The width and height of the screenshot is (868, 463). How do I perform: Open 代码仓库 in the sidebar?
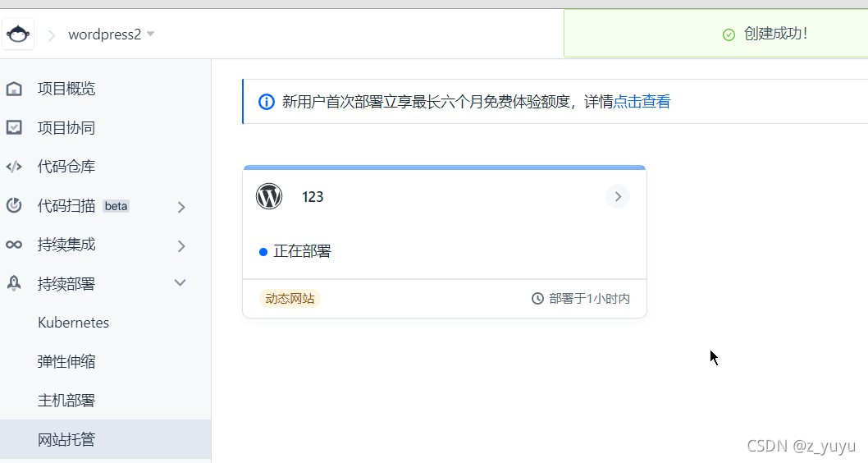(x=66, y=167)
